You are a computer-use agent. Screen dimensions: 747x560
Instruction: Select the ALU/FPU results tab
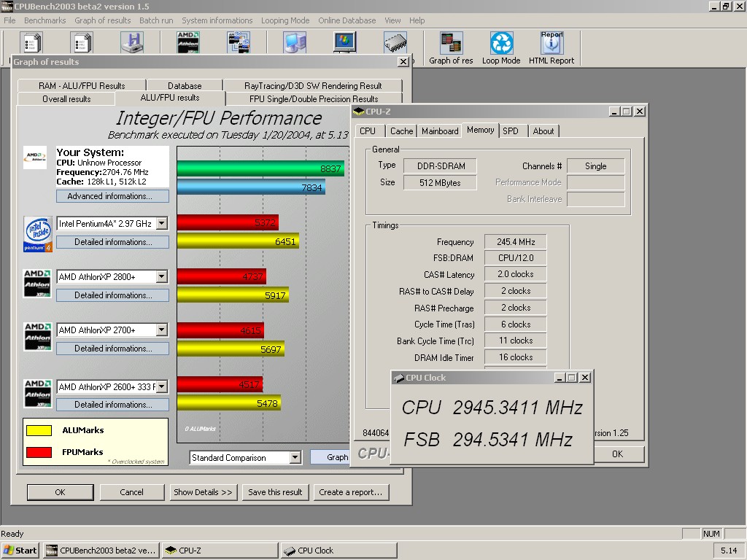pyautogui.click(x=170, y=98)
